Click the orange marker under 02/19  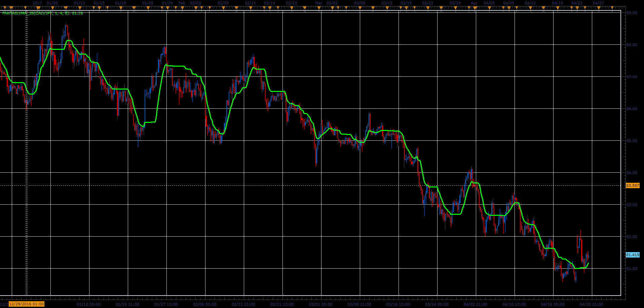(269, 8)
